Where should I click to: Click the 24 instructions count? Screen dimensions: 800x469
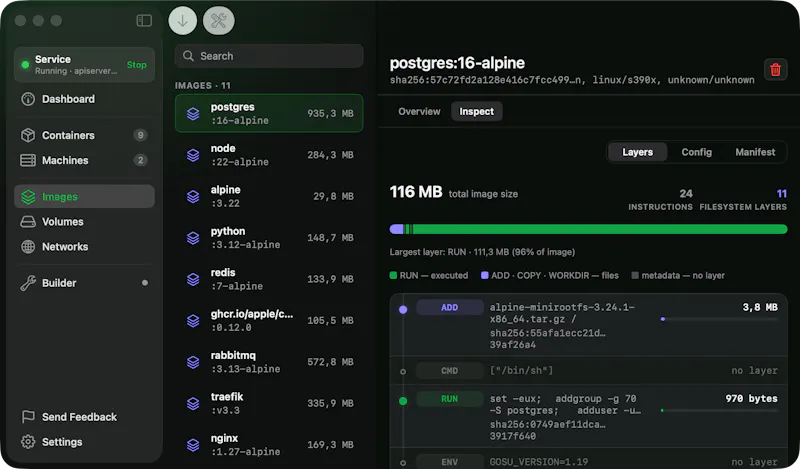point(686,193)
